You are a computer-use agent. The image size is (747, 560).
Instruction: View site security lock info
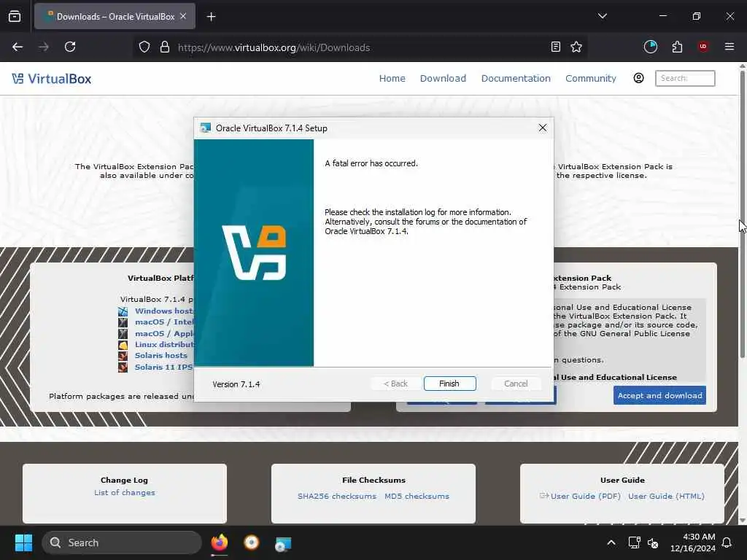click(x=165, y=47)
